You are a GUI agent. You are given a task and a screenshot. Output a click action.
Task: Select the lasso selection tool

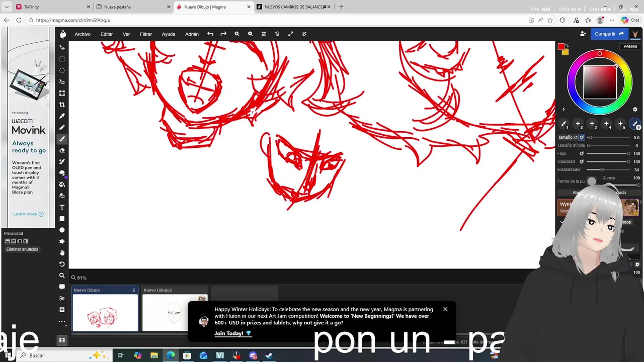[x=62, y=81]
